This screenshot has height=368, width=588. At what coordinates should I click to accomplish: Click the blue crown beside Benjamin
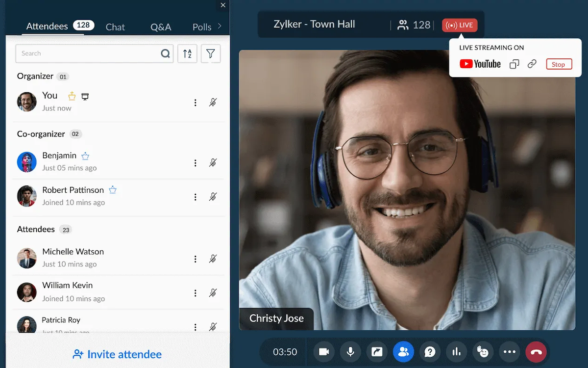pos(85,156)
